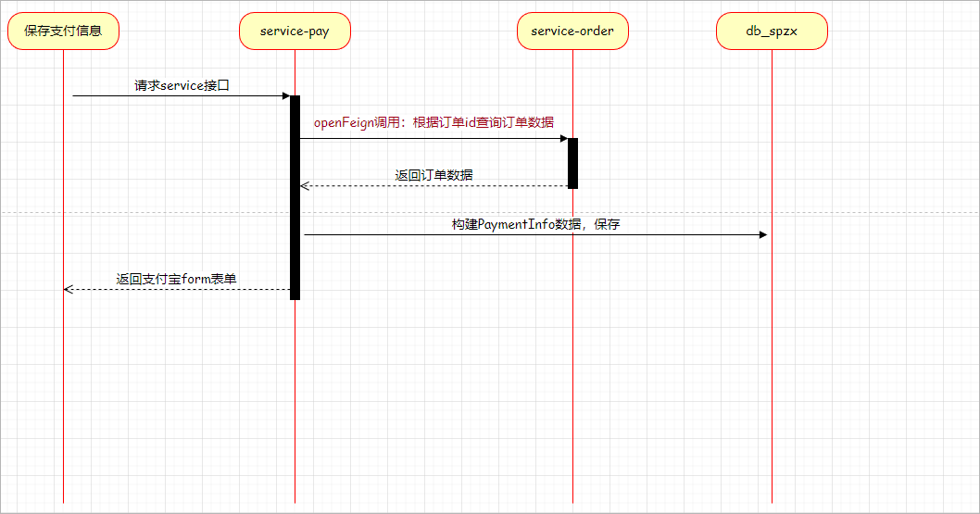The height and width of the screenshot is (514, 980).
Task: Select the red openFeign调用 message label
Action: pos(433,122)
